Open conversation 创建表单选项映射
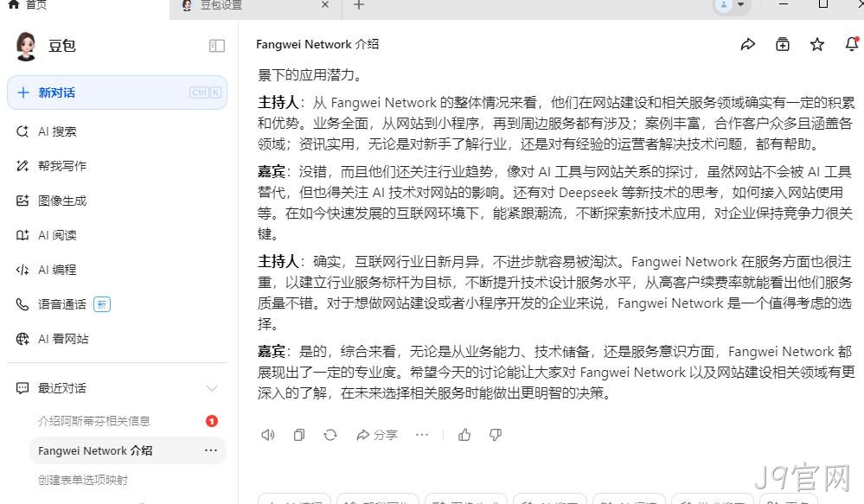 pyautogui.click(x=83, y=480)
